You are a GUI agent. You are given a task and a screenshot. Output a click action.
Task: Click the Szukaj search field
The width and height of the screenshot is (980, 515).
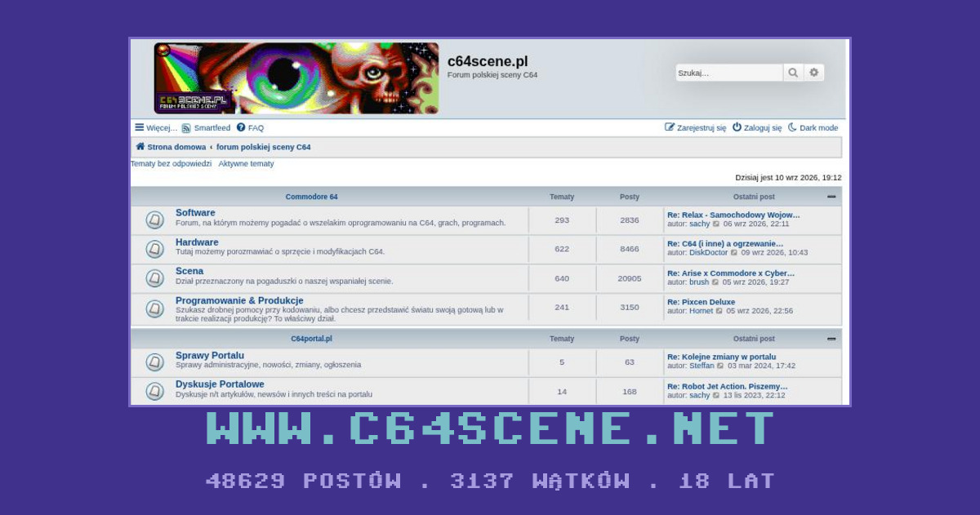(x=729, y=73)
